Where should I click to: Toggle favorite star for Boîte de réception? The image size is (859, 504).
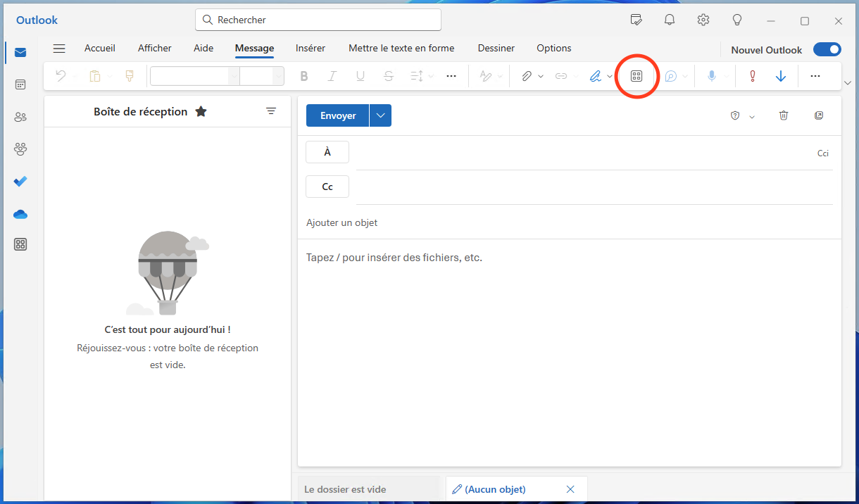[201, 111]
